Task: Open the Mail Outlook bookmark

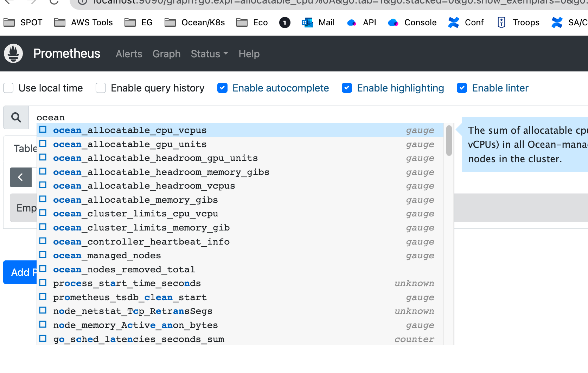Action: pyautogui.click(x=318, y=23)
